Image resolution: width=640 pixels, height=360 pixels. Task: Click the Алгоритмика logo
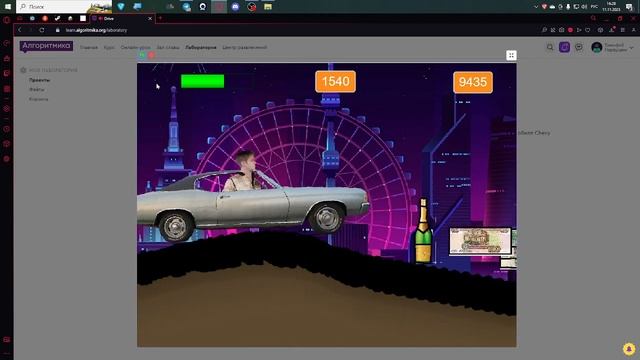pyautogui.click(x=46, y=46)
